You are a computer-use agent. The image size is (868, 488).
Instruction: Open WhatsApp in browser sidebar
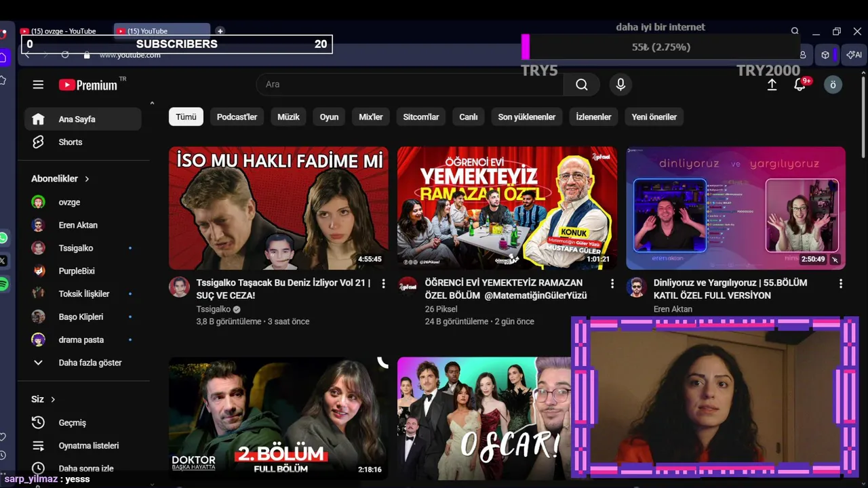point(3,238)
